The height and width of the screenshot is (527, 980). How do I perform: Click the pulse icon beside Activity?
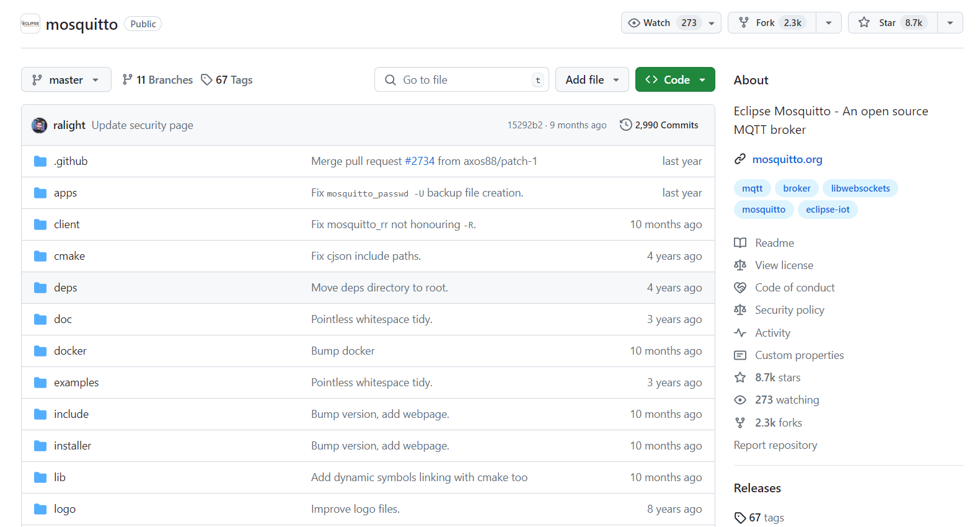tap(740, 333)
